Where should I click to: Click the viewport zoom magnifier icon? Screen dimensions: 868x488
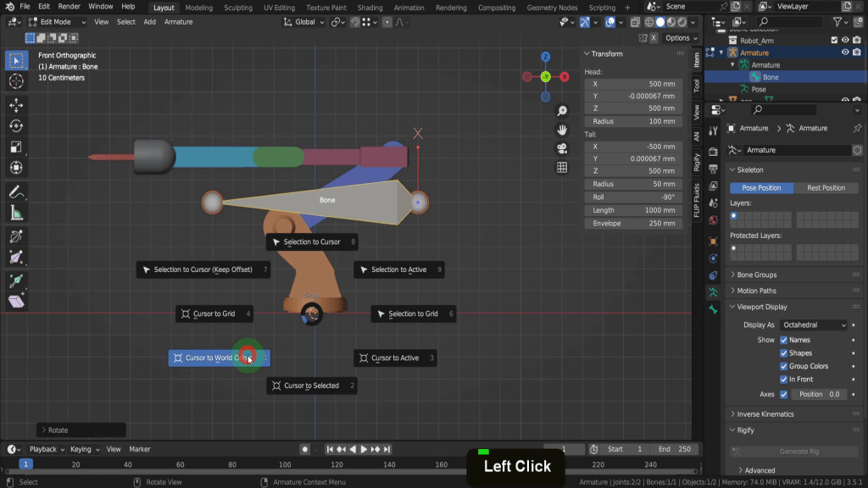(x=562, y=111)
